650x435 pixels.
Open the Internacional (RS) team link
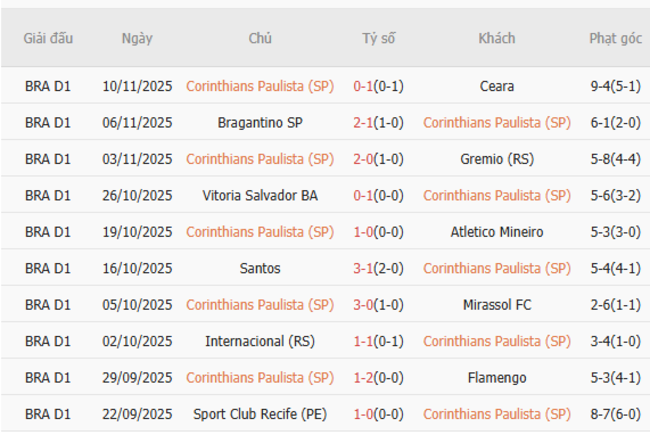(260, 341)
